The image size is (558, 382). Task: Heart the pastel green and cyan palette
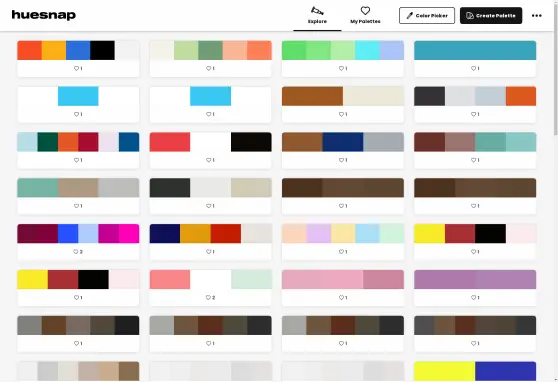(343, 68)
